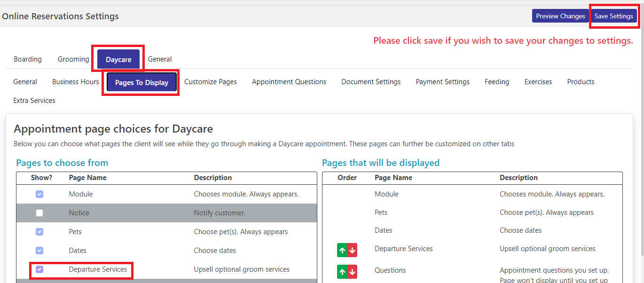Screen dimensions: 644x283
Task: Toggle the Dates show checkbox
Action: (x=39, y=251)
